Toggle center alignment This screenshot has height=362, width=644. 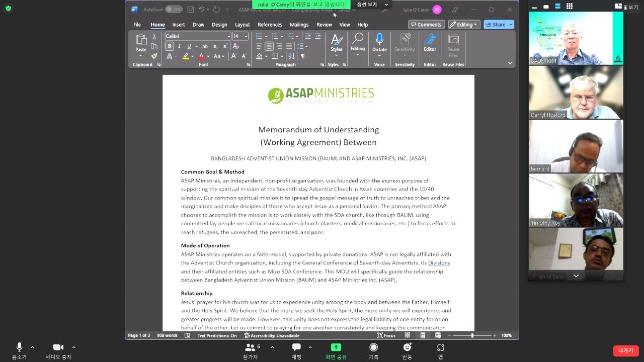(269, 46)
